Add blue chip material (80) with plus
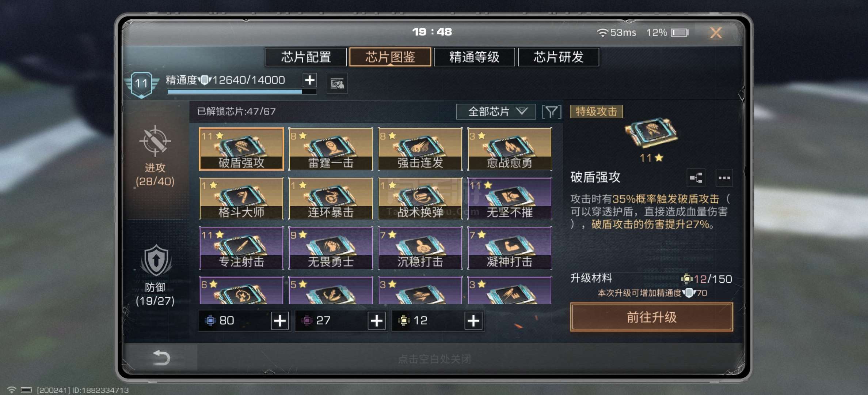 (280, 321)
